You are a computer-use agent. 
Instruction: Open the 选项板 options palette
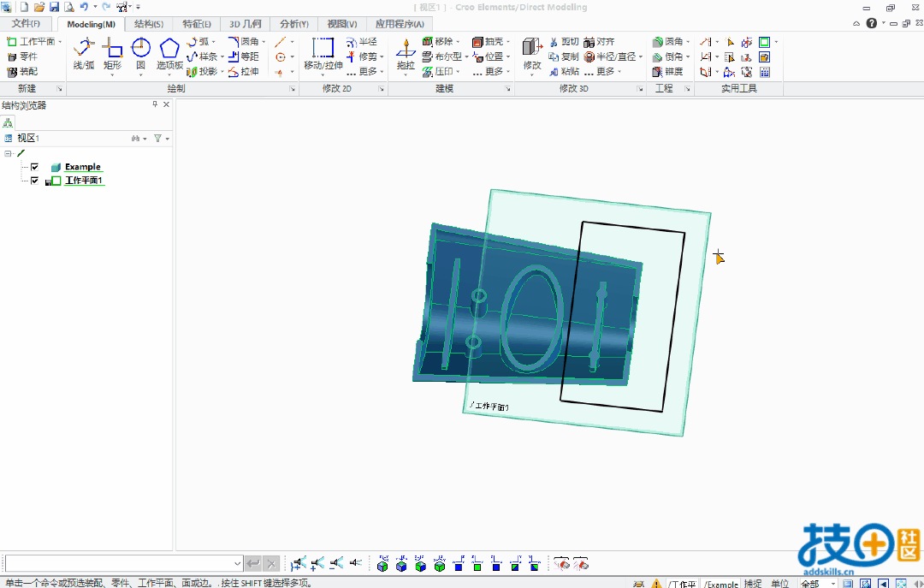point(169,55)
